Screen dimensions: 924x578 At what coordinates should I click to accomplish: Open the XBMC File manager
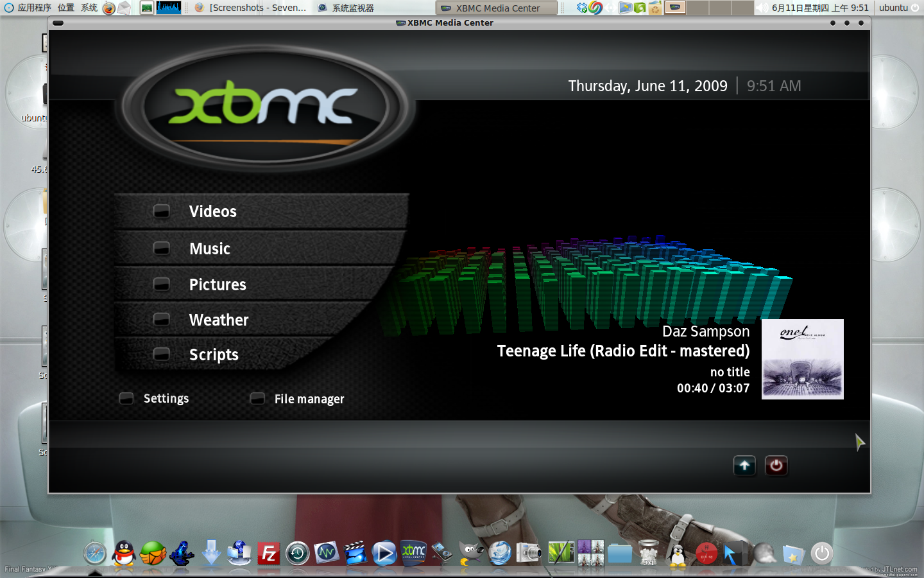(x=297, y=399)
